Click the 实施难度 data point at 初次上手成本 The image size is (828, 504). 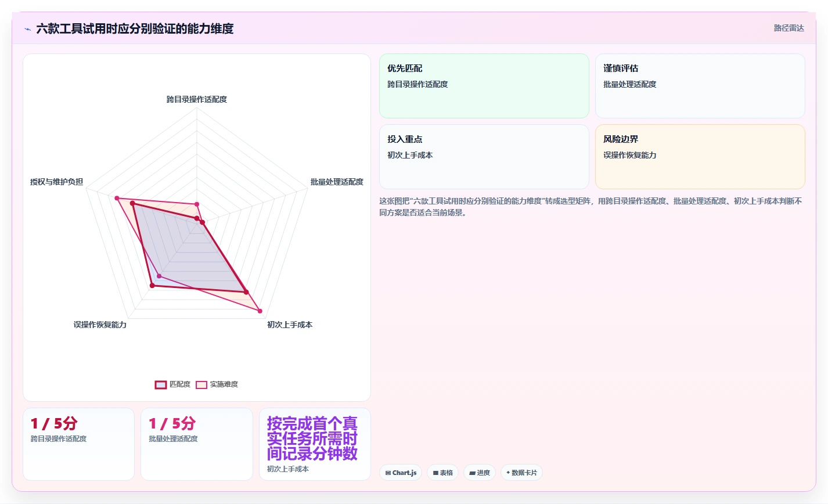[260, 311]
